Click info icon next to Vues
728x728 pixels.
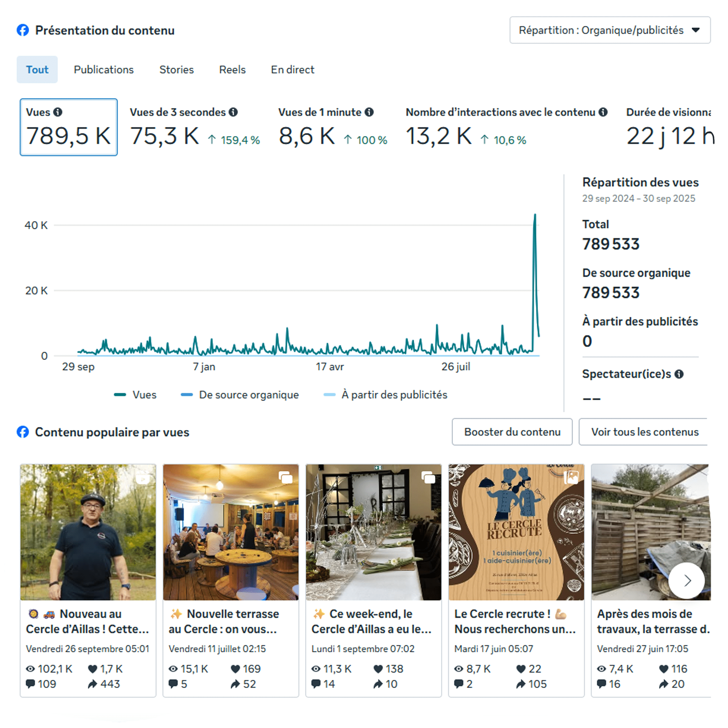58,112
